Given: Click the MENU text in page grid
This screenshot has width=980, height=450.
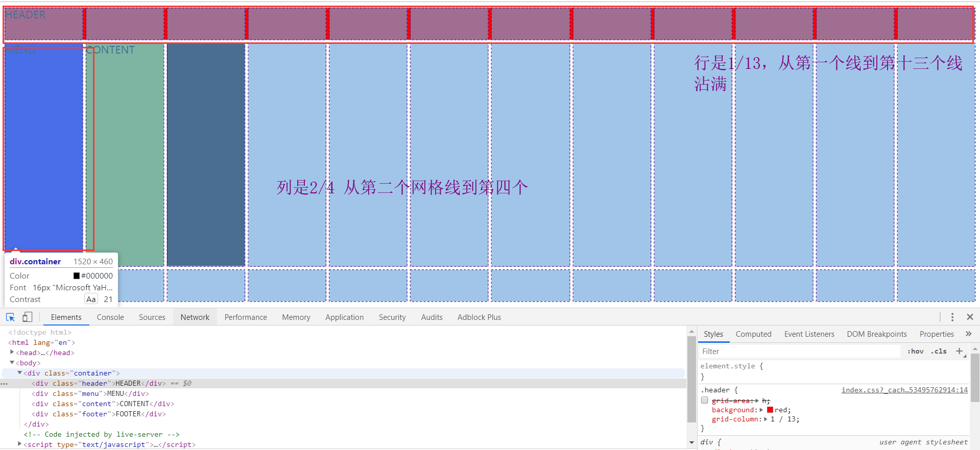Looking at the screenshot, I should pyautogui.click(x=20, y=50).
